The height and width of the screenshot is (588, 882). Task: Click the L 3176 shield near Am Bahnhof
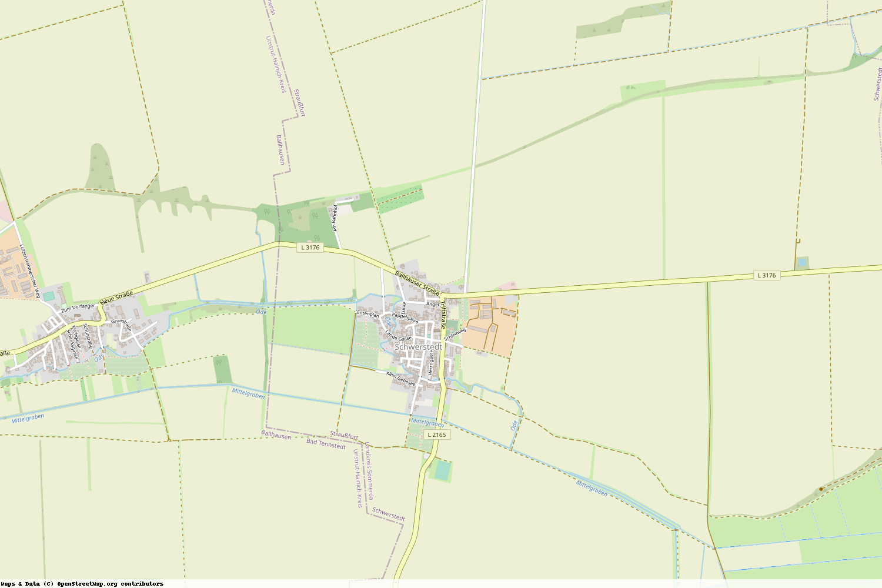[x=310, y=248]
